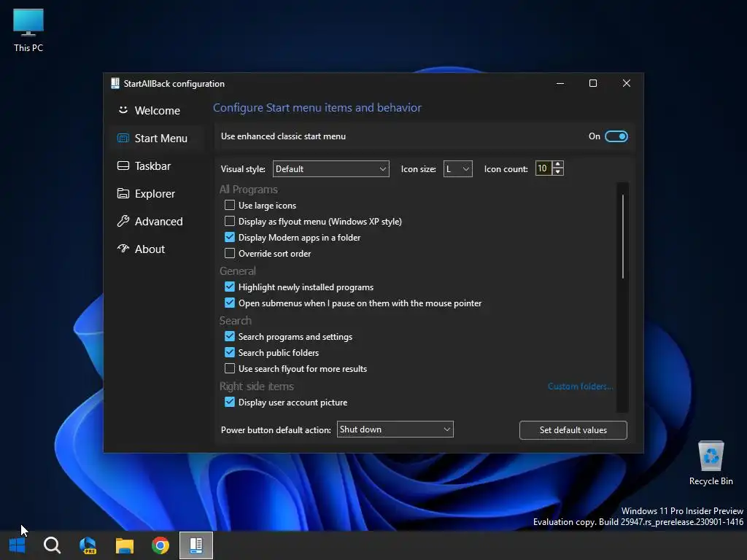The height and width of the screenshot is (560, 747).
Task: Click the StartAllBack title bar app icon
Action: (x=115, y=83)
